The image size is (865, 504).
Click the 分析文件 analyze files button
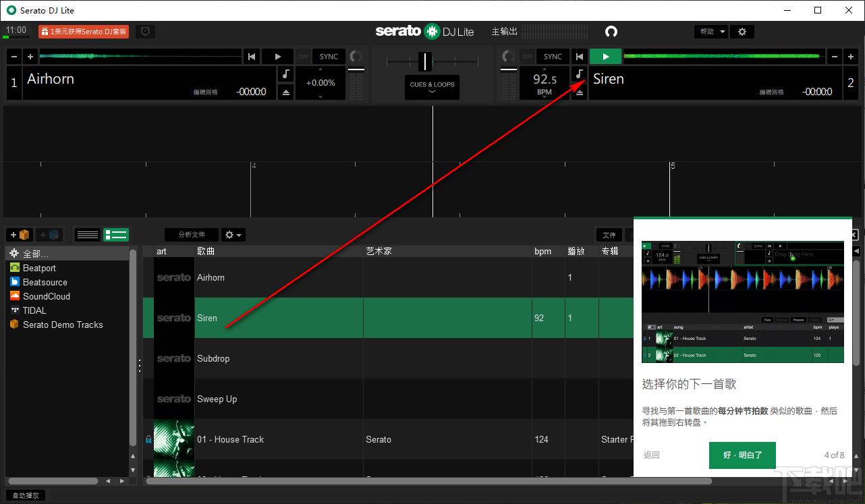point(192,235)
